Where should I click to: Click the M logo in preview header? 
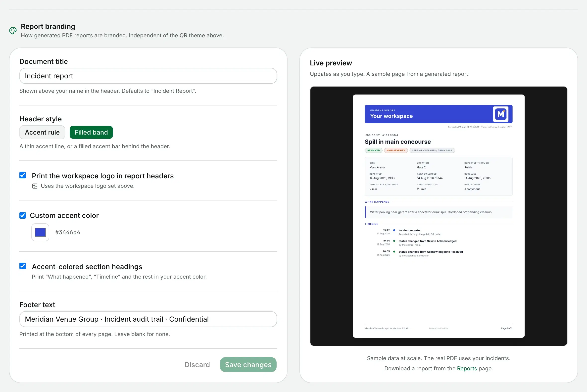(x=500, y=114)
